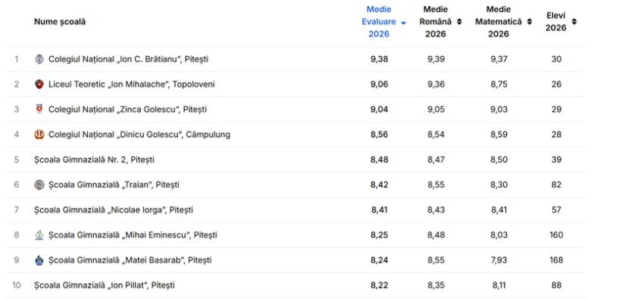Toggle sort arrows next to Medie Română 2026
This screenshot has height=299, width=644.
coord(459,22)
